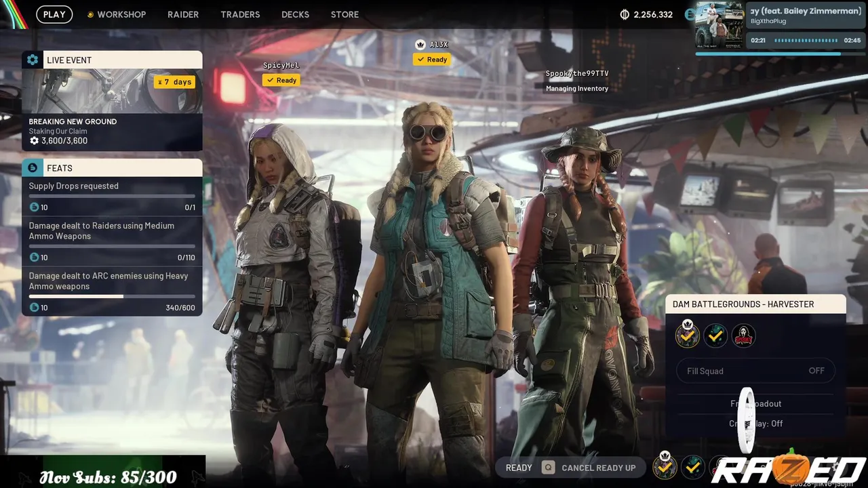Click the Staking Our Claim subtitle
The height and width of the screenshot is (488, 868).
point(58,131)
